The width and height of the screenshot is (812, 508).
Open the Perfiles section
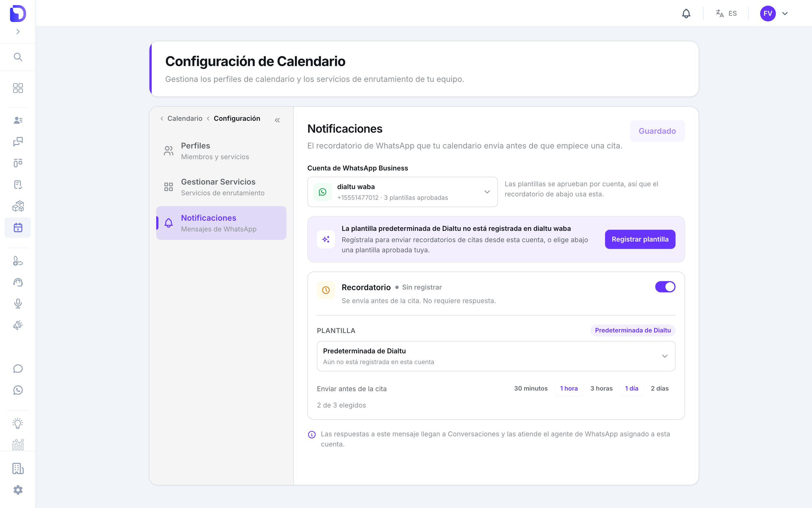click(221, 151)
